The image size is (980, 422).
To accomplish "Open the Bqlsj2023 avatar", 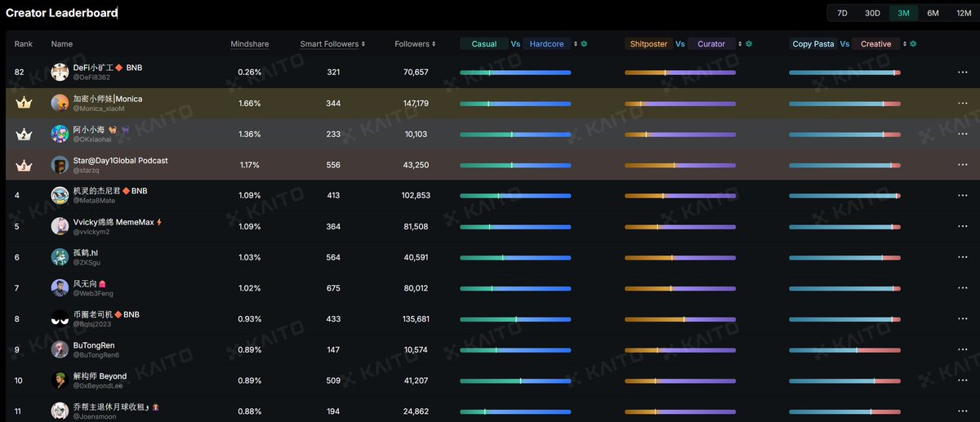I will tap(60, 318).
